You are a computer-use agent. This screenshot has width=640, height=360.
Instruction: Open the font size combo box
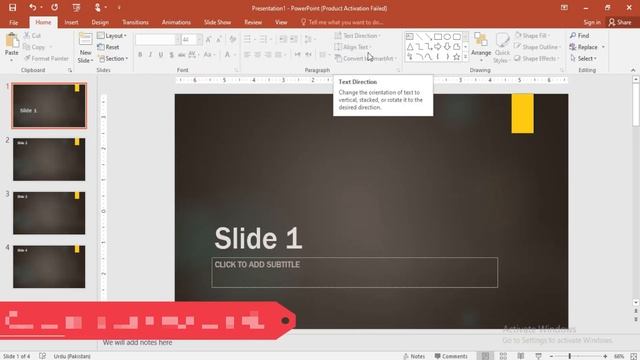[191, 39]
